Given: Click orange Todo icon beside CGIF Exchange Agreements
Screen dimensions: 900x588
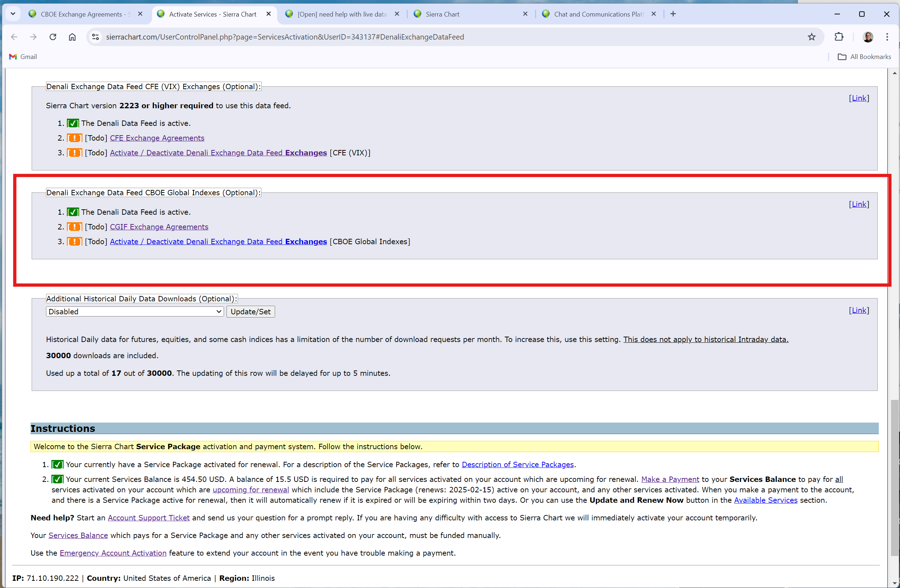Looking at the screenshot, I should point(74,227).
